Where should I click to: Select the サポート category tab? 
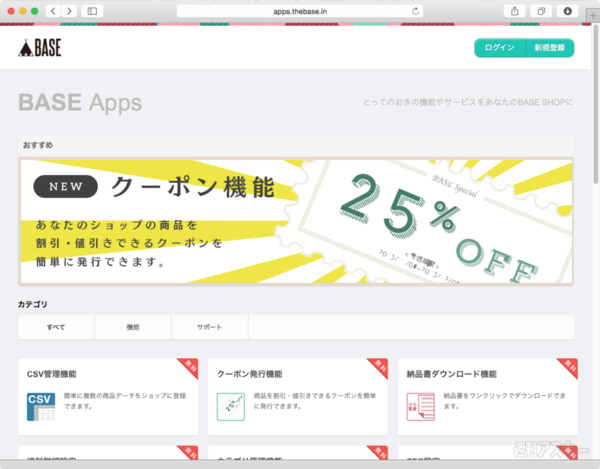[x=209, y=327]
